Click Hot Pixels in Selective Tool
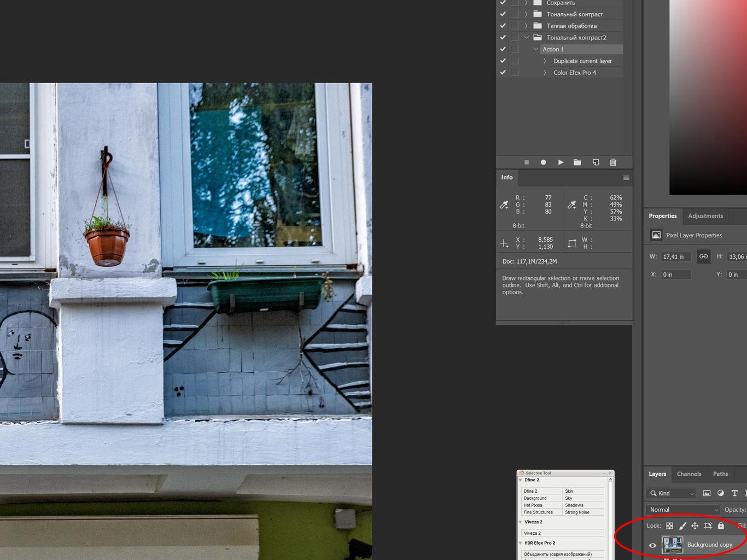Image resolution: width=747 pixels, height=560 pixels. click(542, 505)
